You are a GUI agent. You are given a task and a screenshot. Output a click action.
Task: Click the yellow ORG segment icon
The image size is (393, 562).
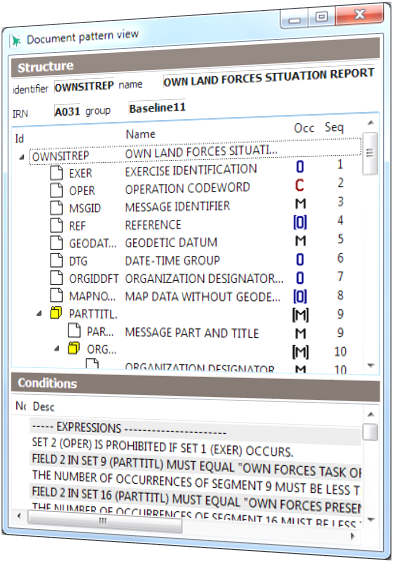[74, 348]
